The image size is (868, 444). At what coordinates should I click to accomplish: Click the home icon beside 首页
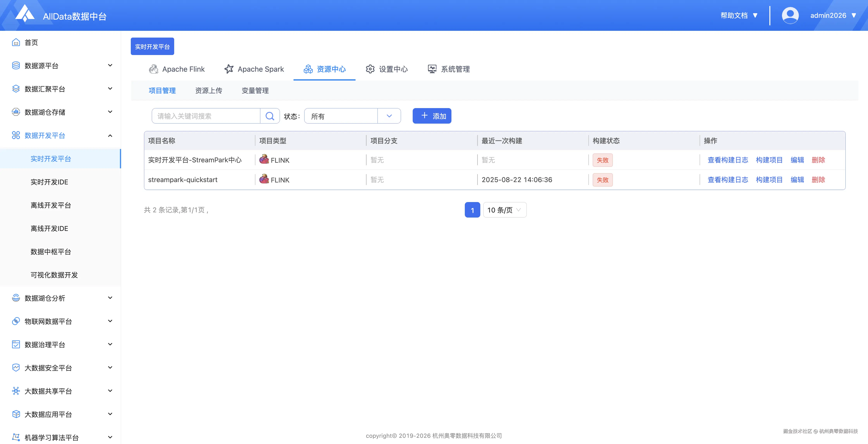coord(16,42)
